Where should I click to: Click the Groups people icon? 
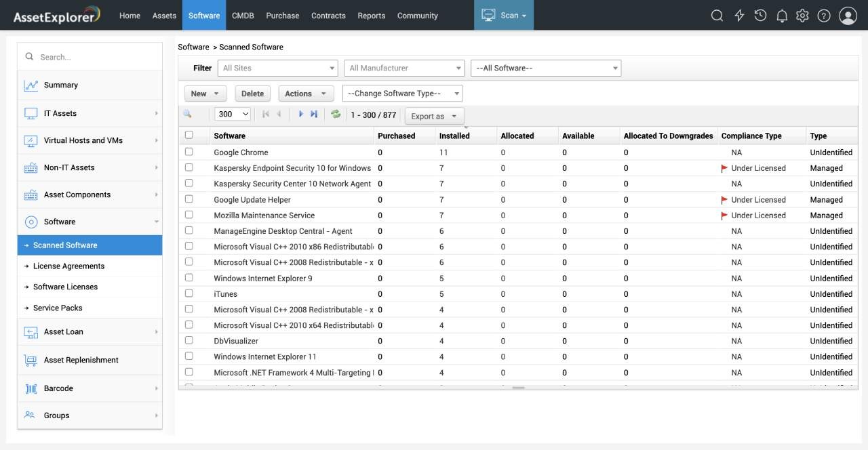tap(30, 415)
